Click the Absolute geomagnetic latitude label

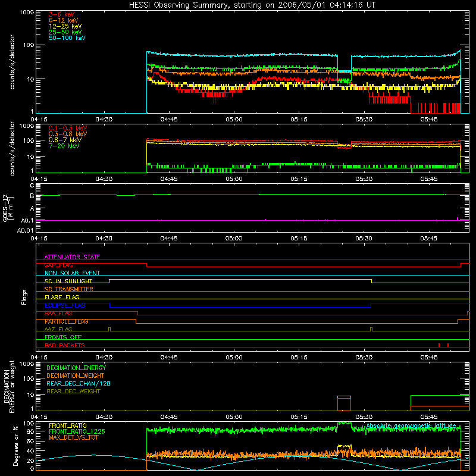click(x=411, y=425)
